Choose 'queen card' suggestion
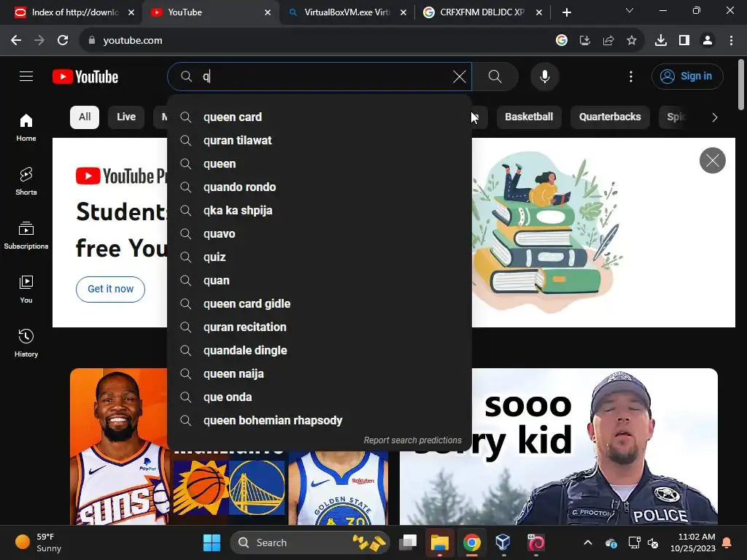This screenshot has height=560, width=747. [x=320, y=117]
